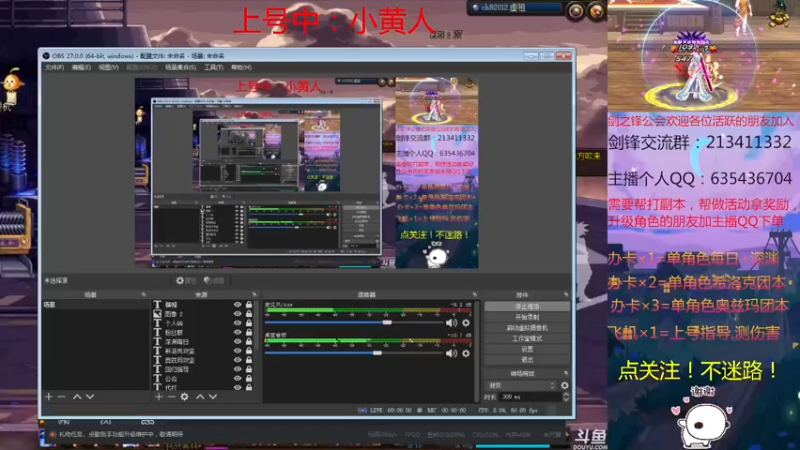
Task: Open the 文件(F) menu
Action: pyautogui.click(x=54, y=67)
